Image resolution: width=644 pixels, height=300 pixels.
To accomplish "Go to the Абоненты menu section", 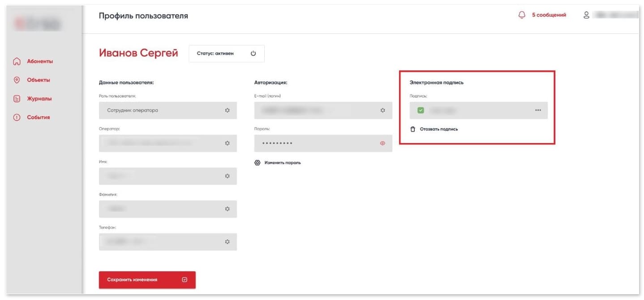I will click(x=40, y=61).
